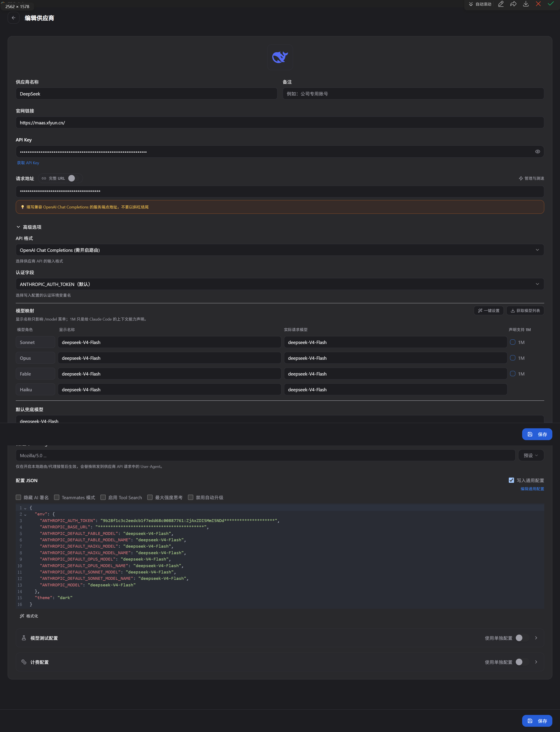Fold the "env" block arrow on line 2
Screen dimensions: 560x732
click(25, 515)
